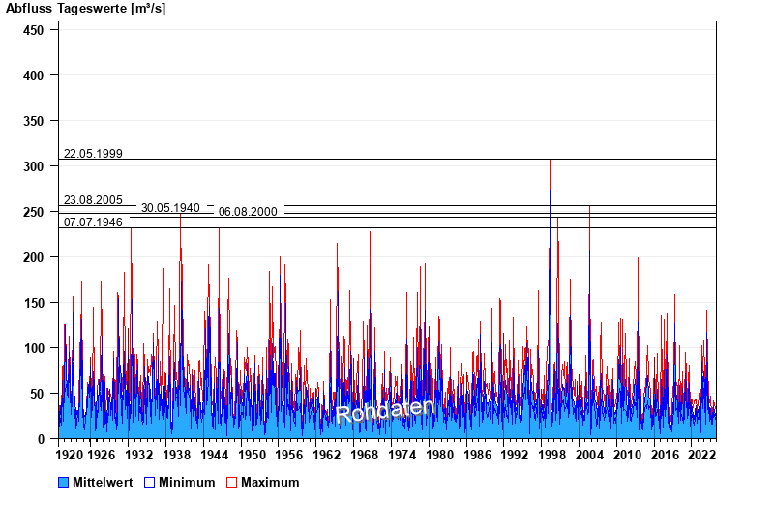The height and width of the screenshot is (532, 774).
Task: Click the Rohdaten watermark text
Action: (x=385, y=410)
